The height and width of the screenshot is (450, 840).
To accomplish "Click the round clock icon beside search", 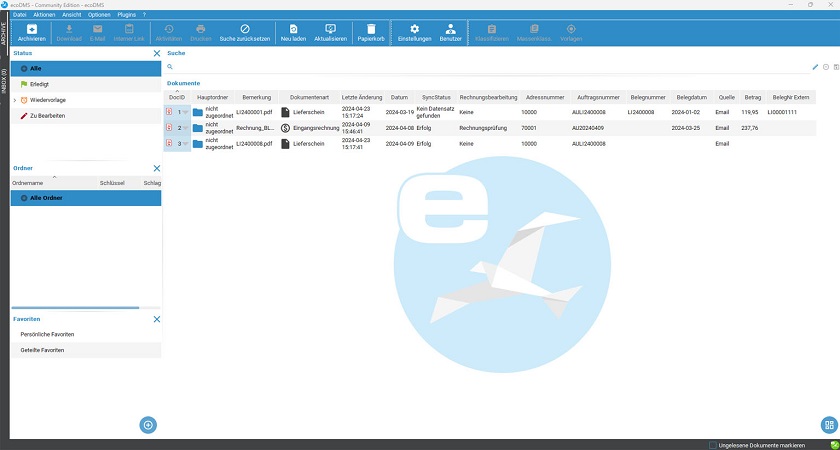I will point(826,67).
